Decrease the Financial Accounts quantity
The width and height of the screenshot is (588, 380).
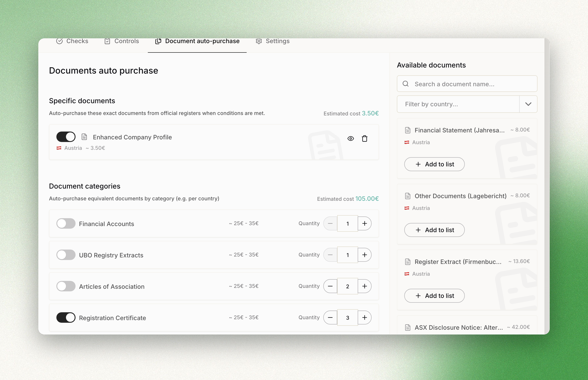coord(330,224)
